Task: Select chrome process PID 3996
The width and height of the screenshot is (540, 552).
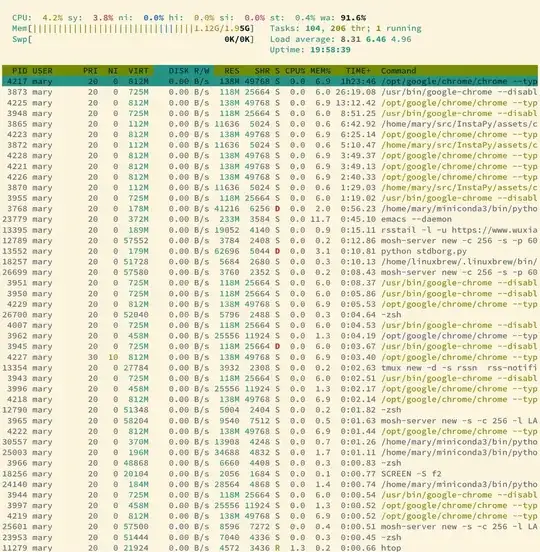Action: point(270,389)
